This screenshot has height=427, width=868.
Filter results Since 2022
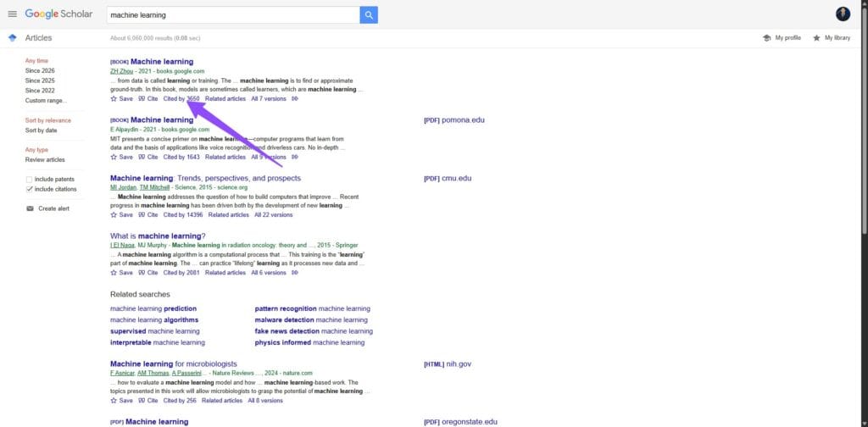(40, 91)
